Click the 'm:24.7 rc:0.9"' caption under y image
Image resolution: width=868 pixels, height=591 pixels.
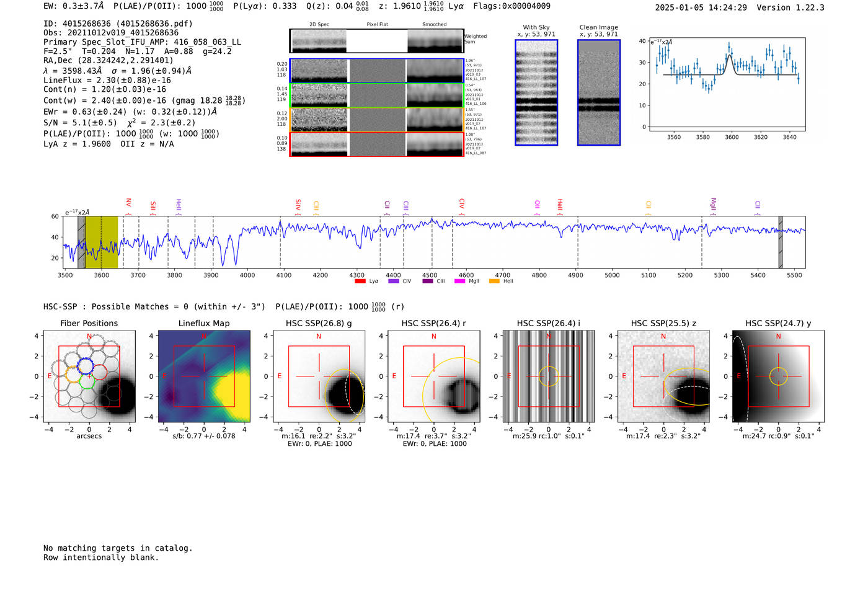pos(779,436)
